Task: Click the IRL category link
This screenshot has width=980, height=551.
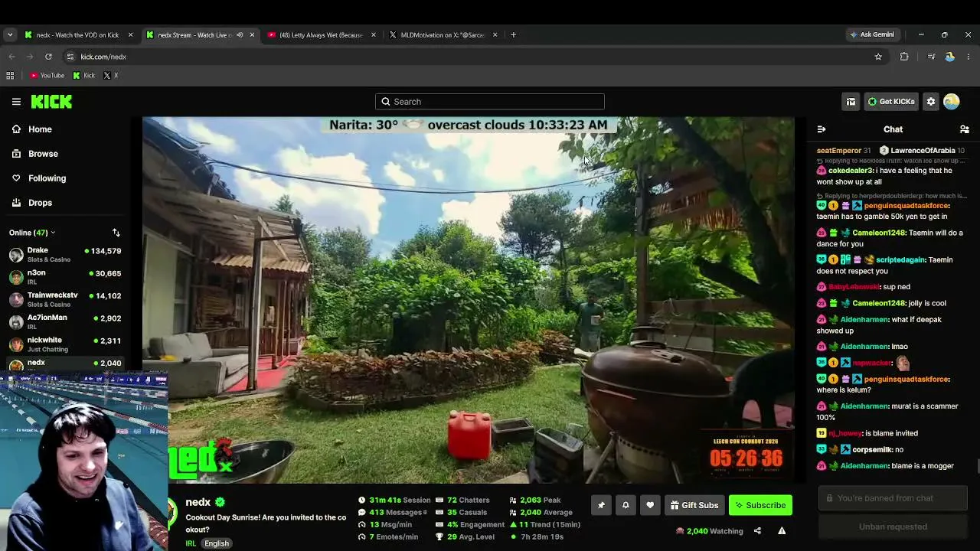Action: tap(191, 543)
